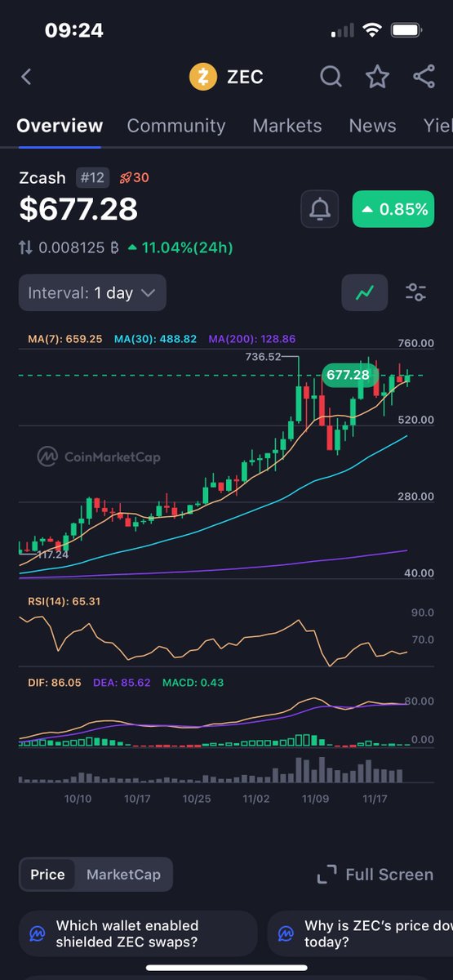
Task: Open chart indicator settings sliders icon
Action: click(x=415, y=292)
